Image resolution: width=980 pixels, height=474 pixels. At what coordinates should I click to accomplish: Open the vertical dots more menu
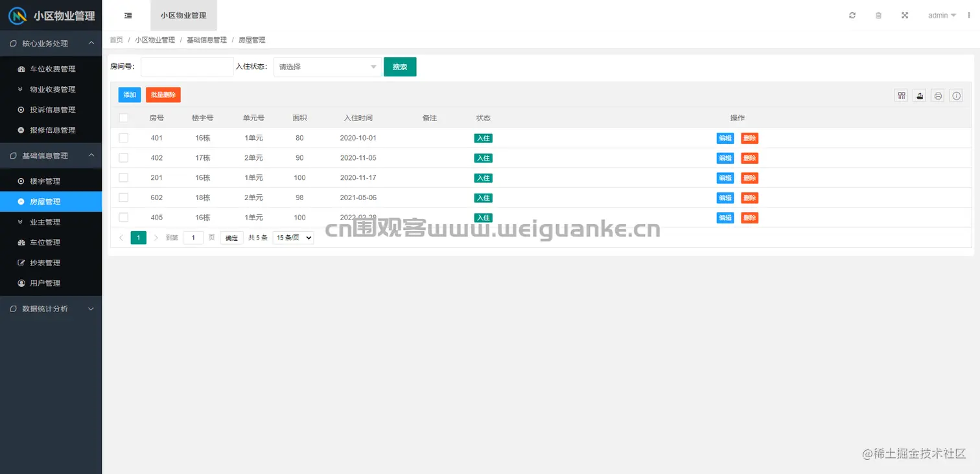coord(969,16)
